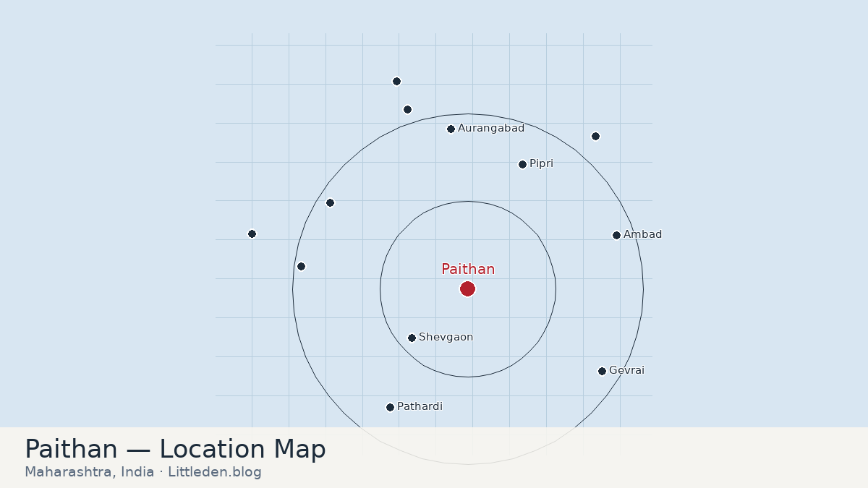868x488 pixels.
Task: Click the red Paithan text label
Action: (x=468, y=269)
